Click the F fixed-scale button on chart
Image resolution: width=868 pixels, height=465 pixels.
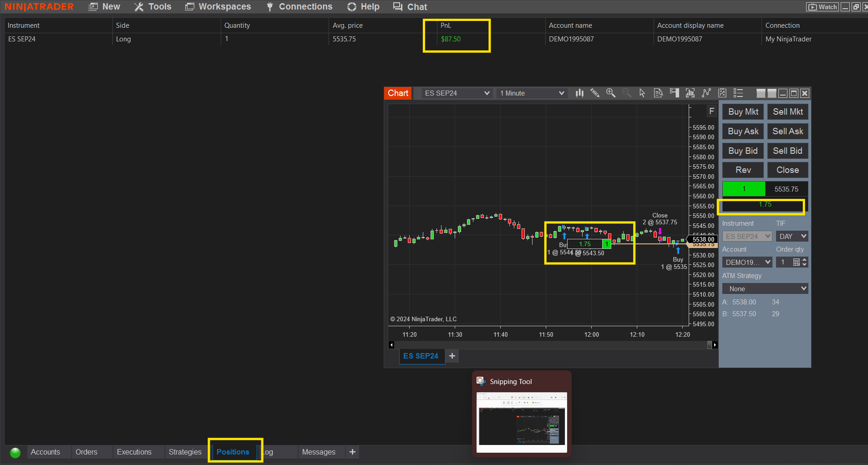[x=712, y=111]
